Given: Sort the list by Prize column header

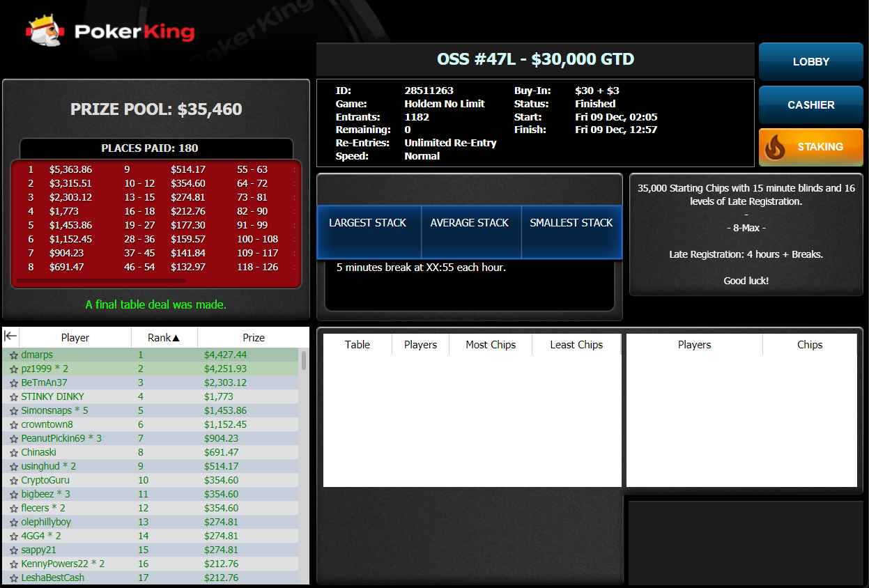Looking at the screenshot, I should point(253,337).
